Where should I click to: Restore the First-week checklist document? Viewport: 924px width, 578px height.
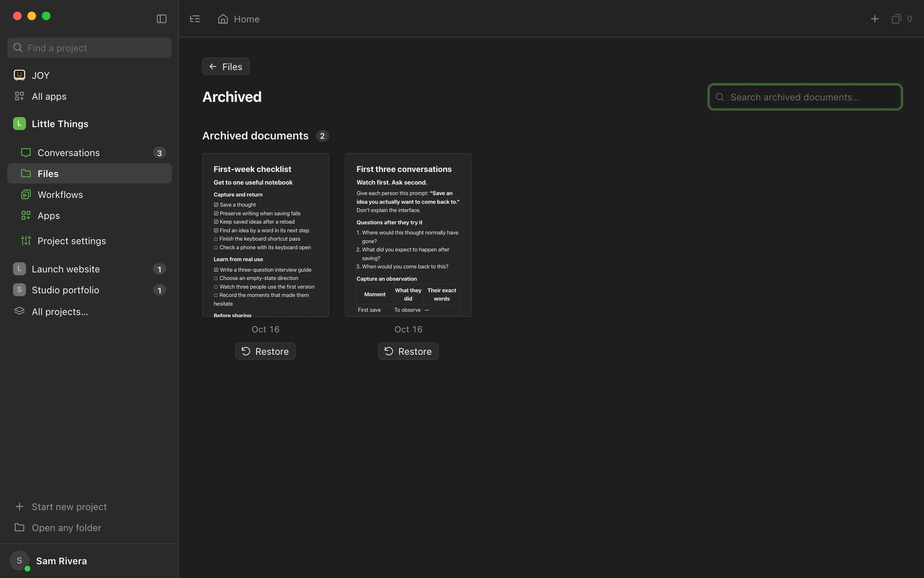tap(265, 351)
